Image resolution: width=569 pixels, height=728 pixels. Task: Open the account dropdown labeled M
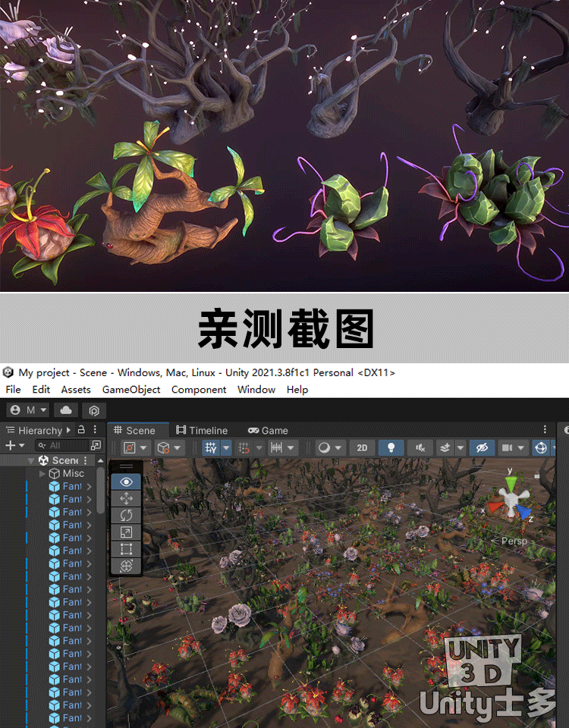click(x=28, y=410)
